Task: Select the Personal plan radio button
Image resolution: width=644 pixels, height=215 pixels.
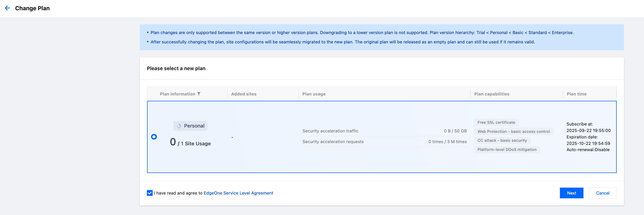Action: click(154, 137)
